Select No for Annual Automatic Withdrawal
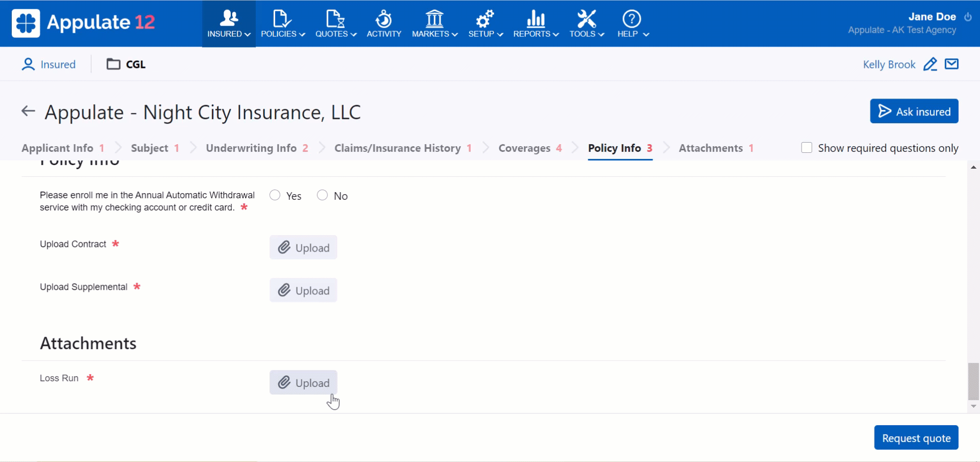Screen dimensions: 980x462 coord(322,195)
